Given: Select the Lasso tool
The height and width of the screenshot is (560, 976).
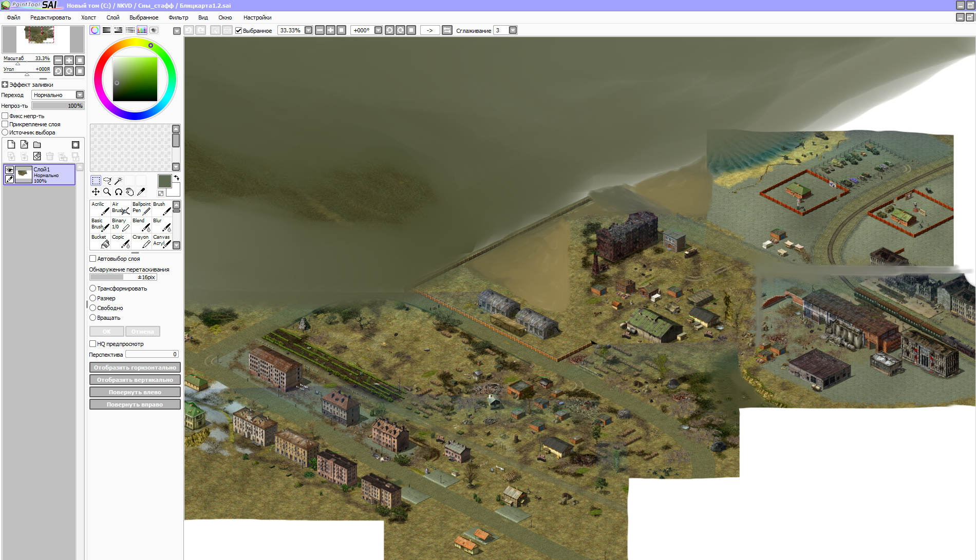Looking at the screenshot, I should coord(107,180).
